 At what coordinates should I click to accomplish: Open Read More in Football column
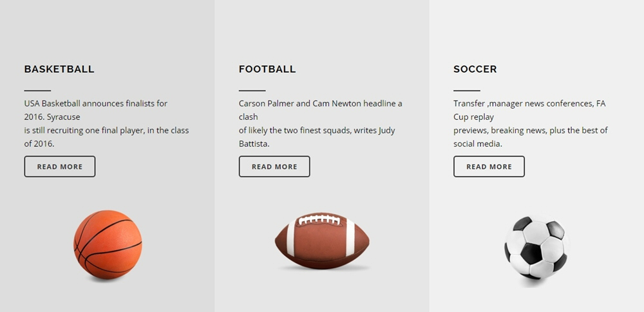[274, 166]
